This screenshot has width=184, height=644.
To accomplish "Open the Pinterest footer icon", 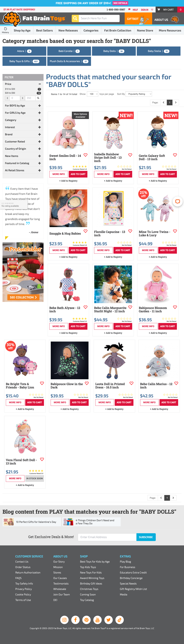I will 86,620.
